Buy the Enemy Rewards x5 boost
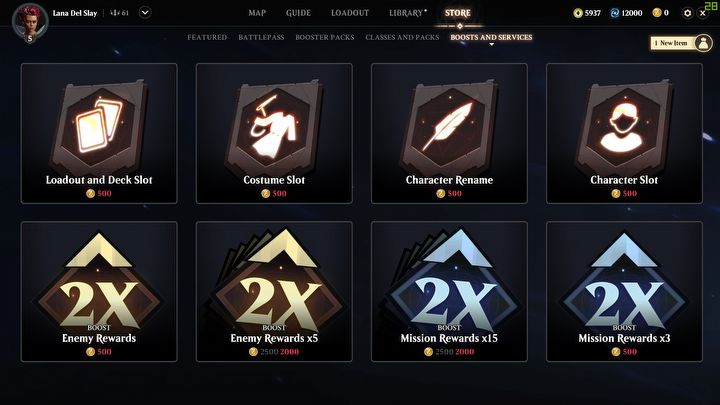The image size is (720, 405). point(274,292)
